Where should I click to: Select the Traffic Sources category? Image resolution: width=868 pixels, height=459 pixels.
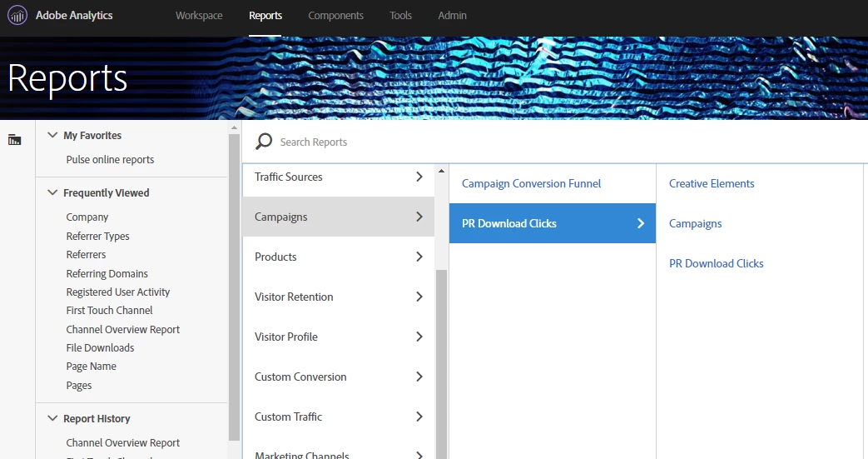point(338,177)
